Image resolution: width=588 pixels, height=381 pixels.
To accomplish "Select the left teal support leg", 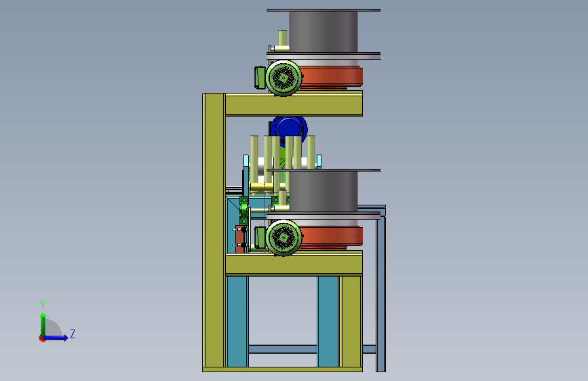I will pos(237,321).
